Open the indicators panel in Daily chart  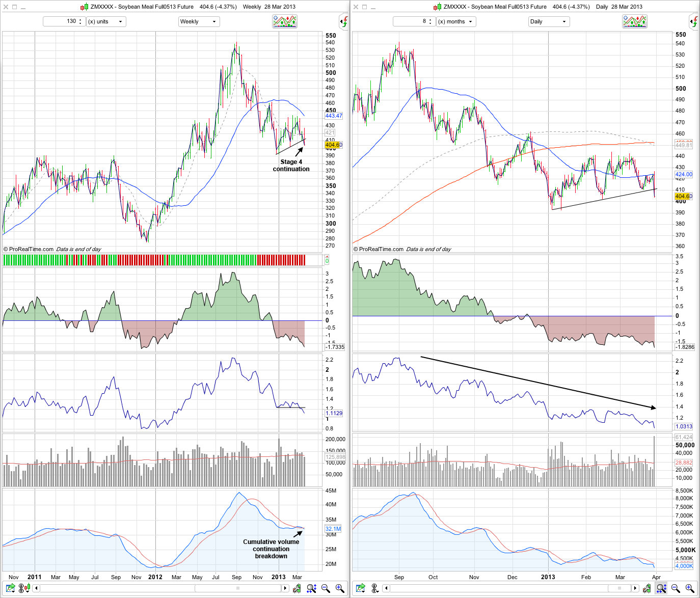tap(635, 21)
